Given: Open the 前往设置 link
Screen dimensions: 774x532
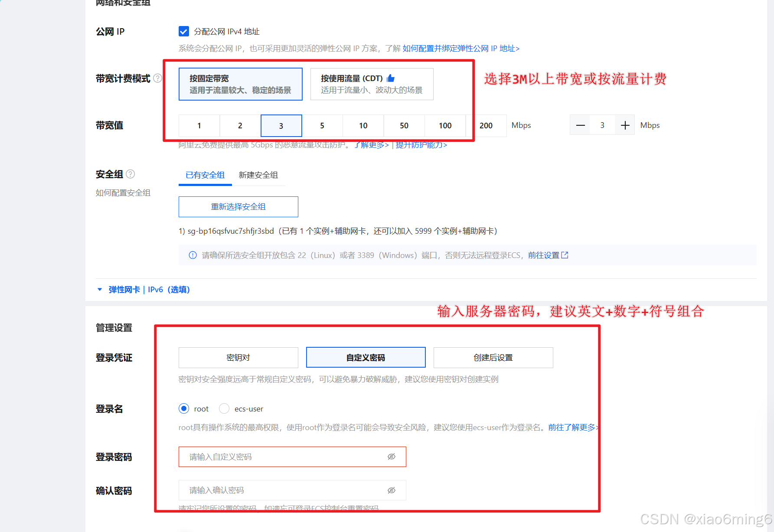Looking at the screenshot, I should point(544,255).
